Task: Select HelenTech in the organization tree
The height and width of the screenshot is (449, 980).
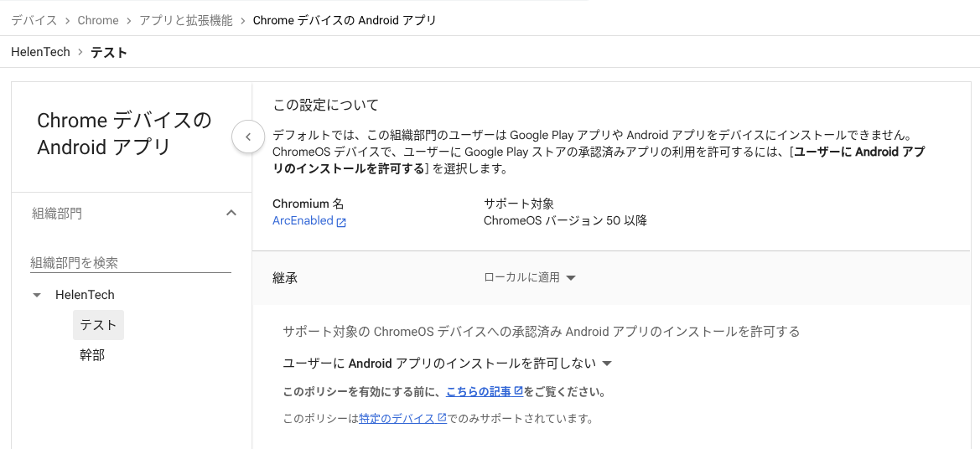Action: pos(85,295)
